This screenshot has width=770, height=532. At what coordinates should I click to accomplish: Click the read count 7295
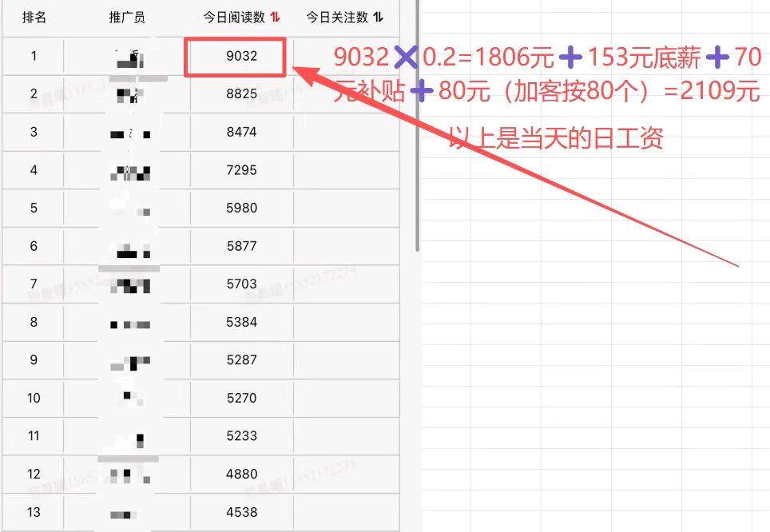click(x=241, y=170)
